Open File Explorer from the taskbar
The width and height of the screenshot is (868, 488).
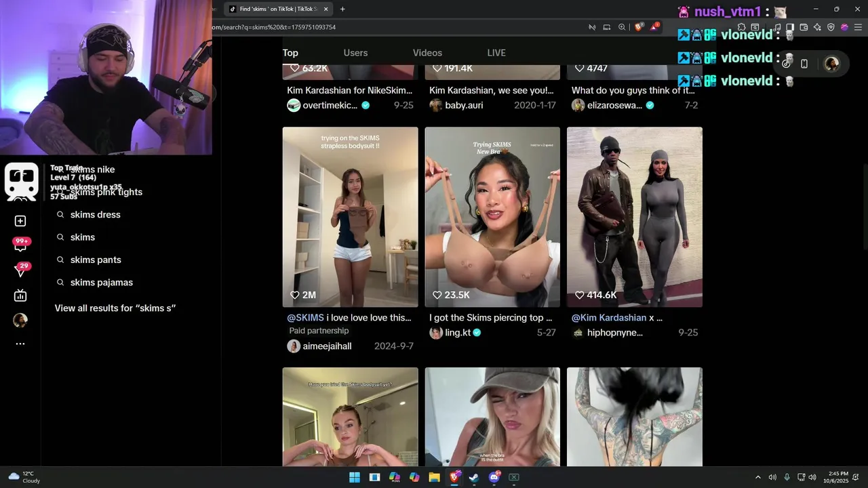435,477
